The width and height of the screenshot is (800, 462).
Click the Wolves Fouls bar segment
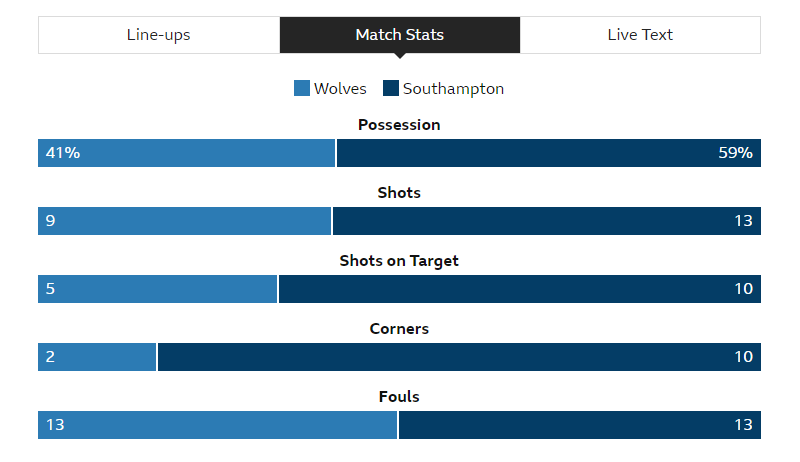[217, 425]
